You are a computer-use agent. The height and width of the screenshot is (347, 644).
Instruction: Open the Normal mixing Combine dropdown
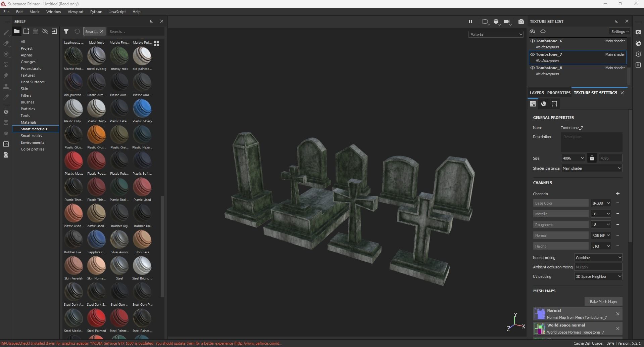(x=598, y=258)
